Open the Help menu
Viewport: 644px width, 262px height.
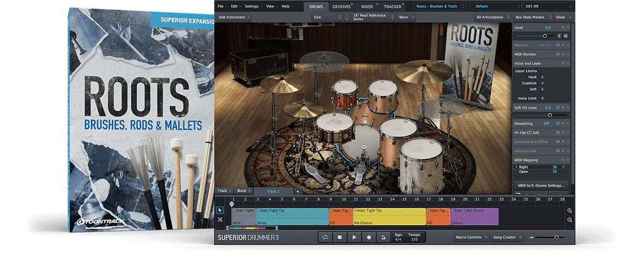[287, 6]
